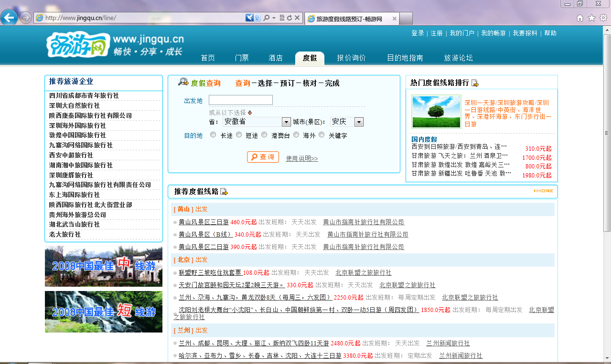
Task: Open the 使用说明>> link
Action: [302, 158]
